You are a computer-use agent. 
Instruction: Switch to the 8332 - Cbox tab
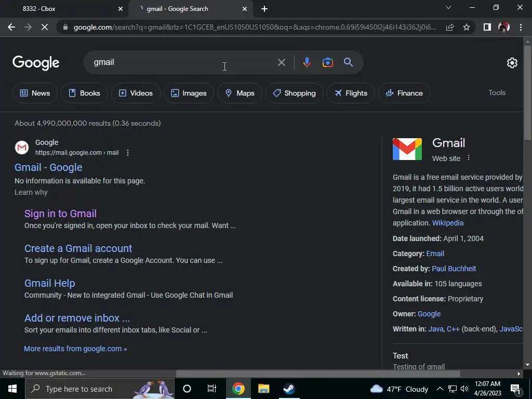click(64, 9)
